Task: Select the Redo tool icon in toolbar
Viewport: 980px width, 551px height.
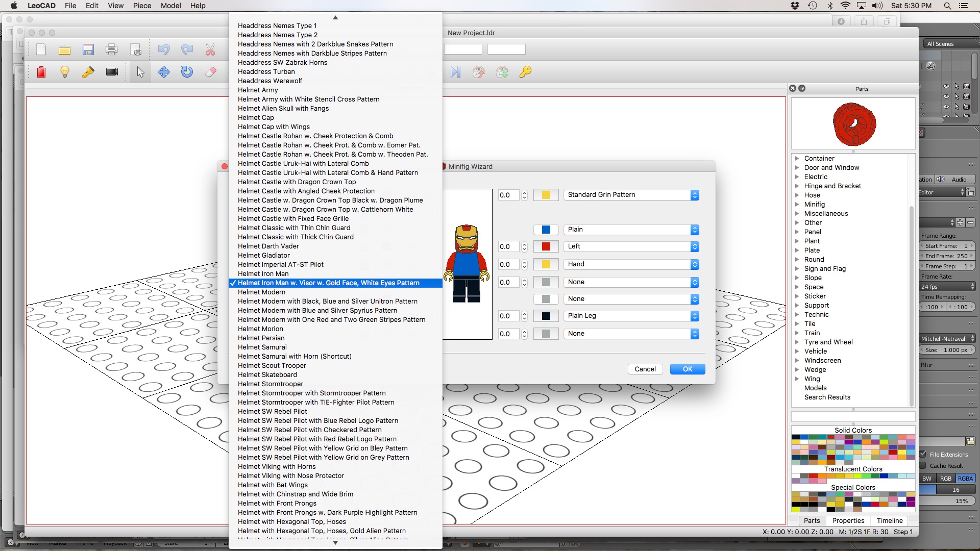Action: (187, 50)
